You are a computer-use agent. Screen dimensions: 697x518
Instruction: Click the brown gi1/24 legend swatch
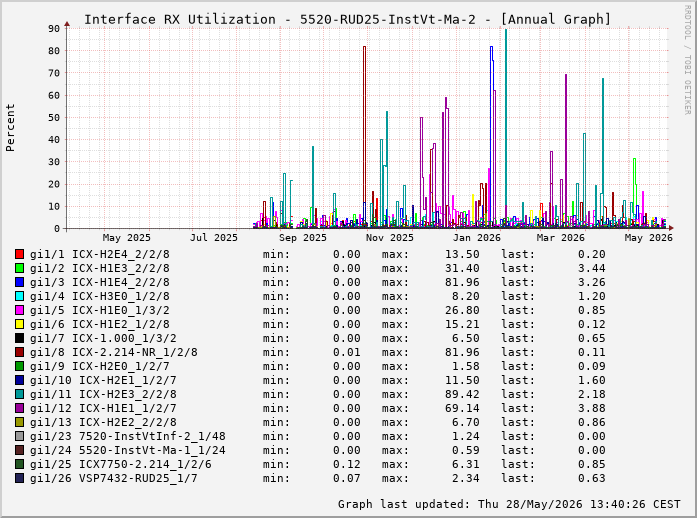click(19, 450)
